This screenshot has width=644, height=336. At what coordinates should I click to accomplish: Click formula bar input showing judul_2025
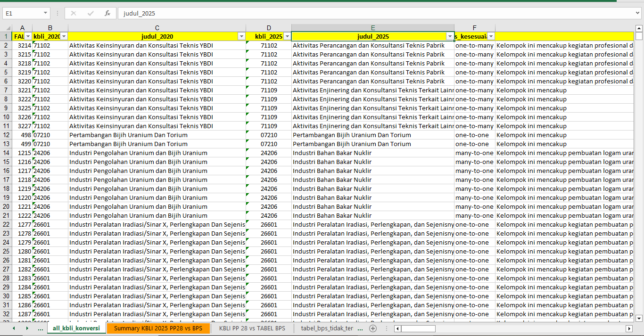375,13
